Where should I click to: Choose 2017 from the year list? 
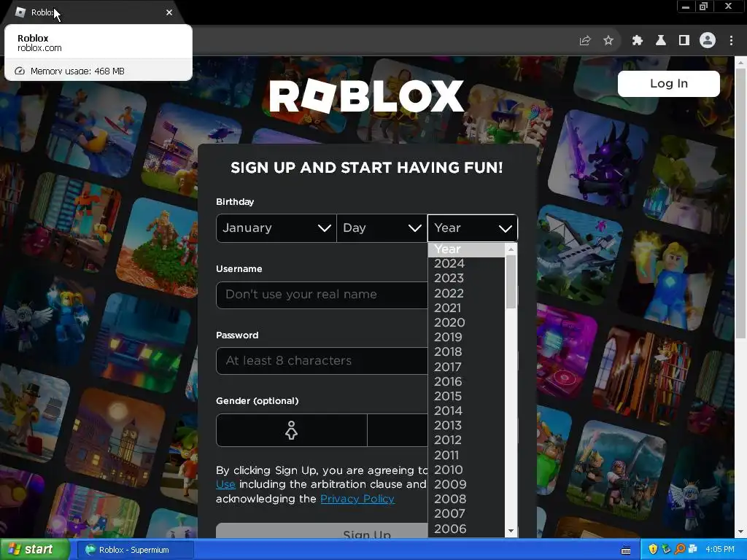[466, 367]
